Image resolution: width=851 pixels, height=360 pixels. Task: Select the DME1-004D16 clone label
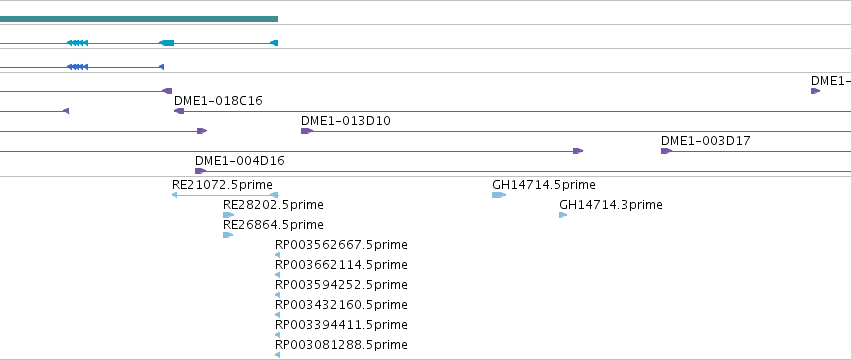239,161
